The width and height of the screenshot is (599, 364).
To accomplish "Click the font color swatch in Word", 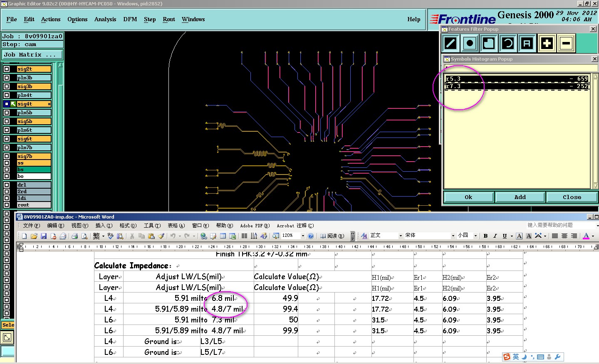I will (586, 236).
